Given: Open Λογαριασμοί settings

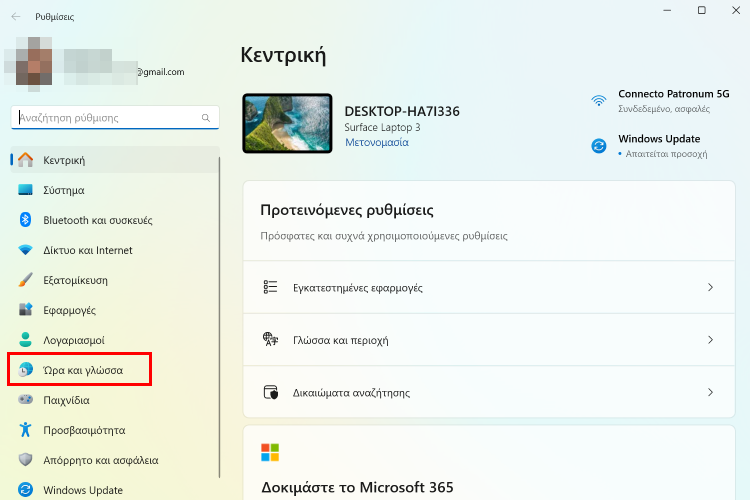Looking at the screenshot, I should tap(115, 340).
